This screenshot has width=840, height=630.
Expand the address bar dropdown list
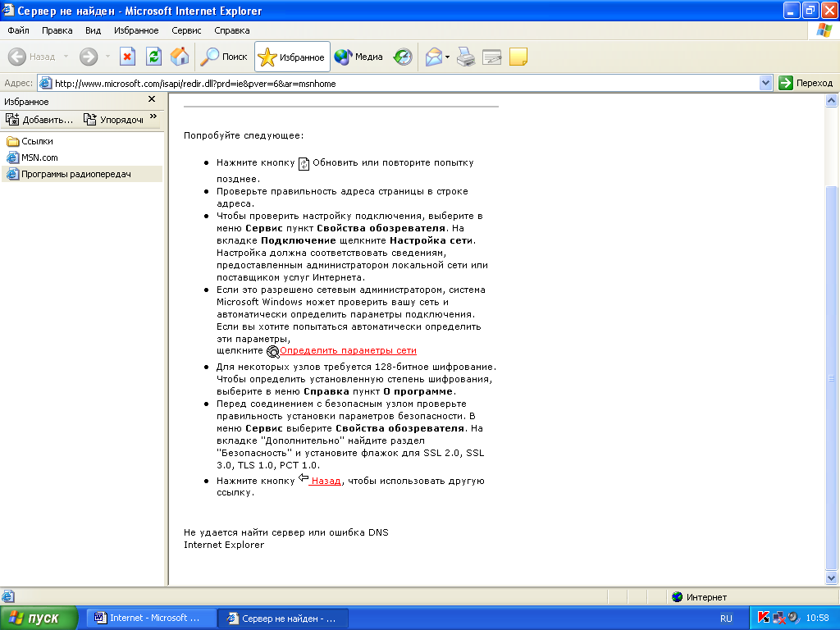[765, 83]
